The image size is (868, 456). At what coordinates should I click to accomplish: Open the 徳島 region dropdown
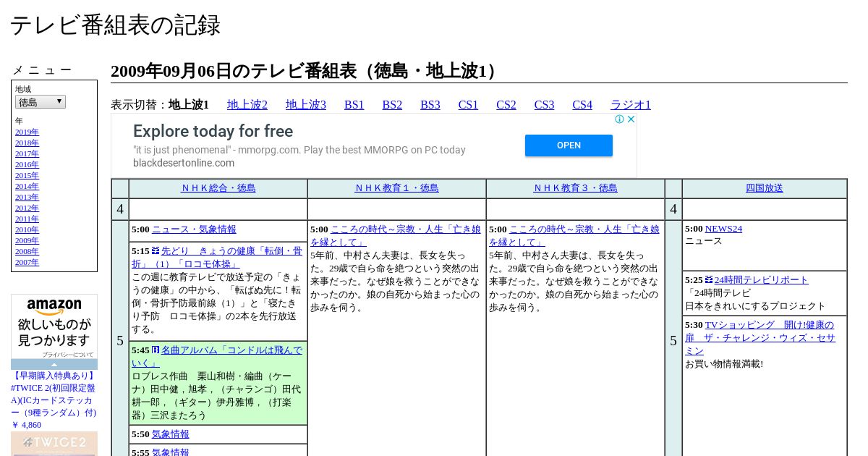click(41, 102)
